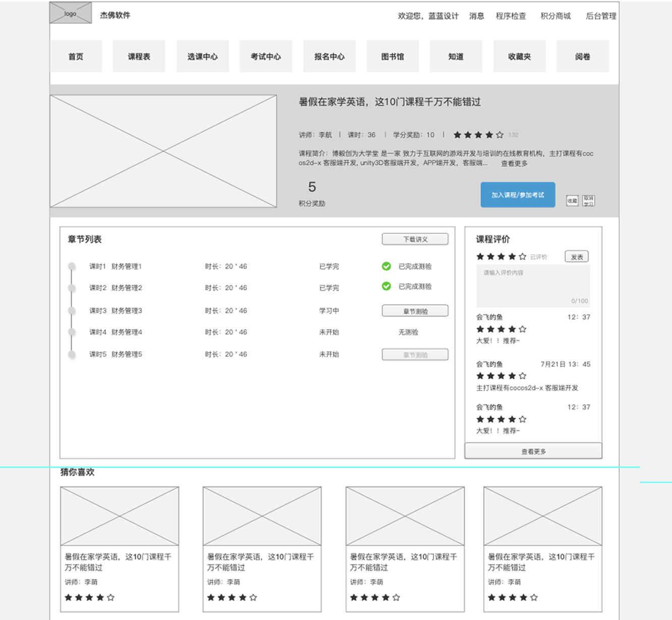Viewport: 672px width, 620px height.
Task: Expand reviews with the 查看更多 bar
Action: coord(533,451)
